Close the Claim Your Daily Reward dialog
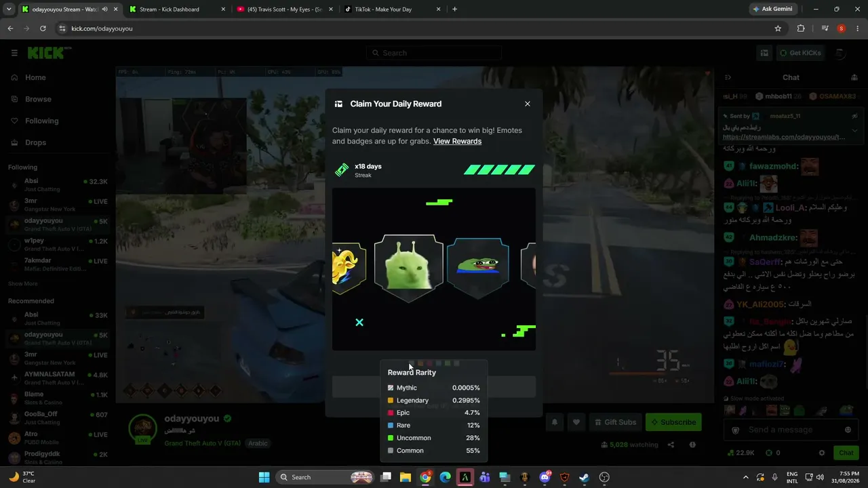 pyautogui.click(x=528, y=104)
